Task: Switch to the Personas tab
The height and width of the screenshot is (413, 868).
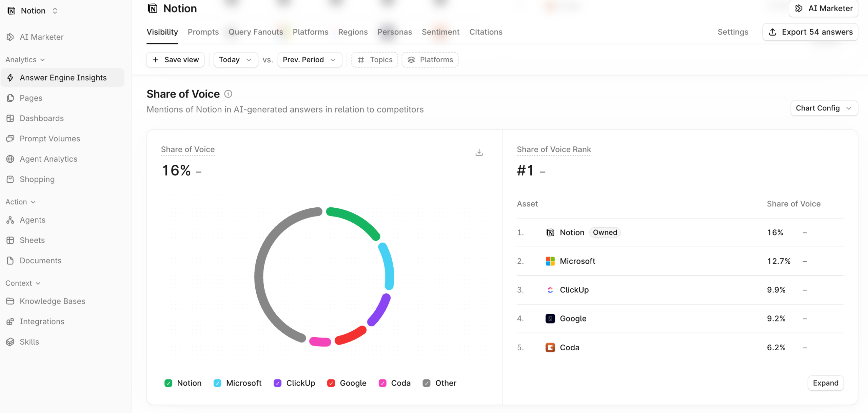Action: tap(395, 32)
